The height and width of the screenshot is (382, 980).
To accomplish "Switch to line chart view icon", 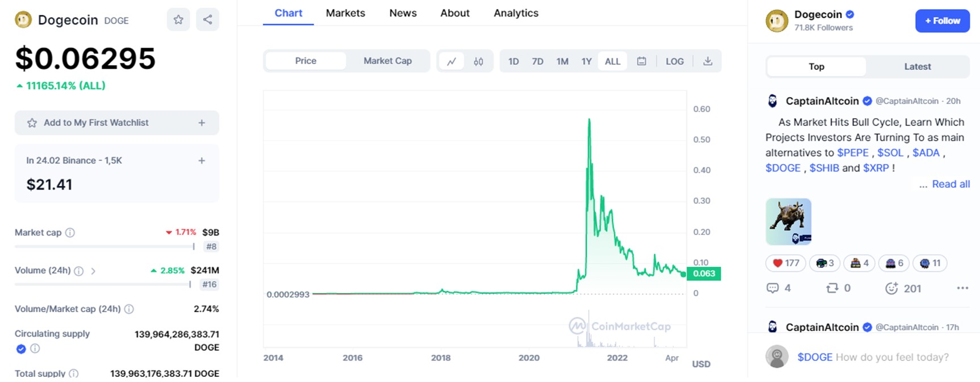I will (x=451, y=61).
